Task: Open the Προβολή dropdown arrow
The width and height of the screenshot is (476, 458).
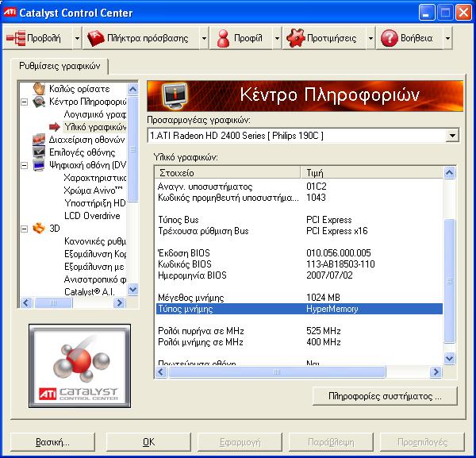Action: point(77,38)
